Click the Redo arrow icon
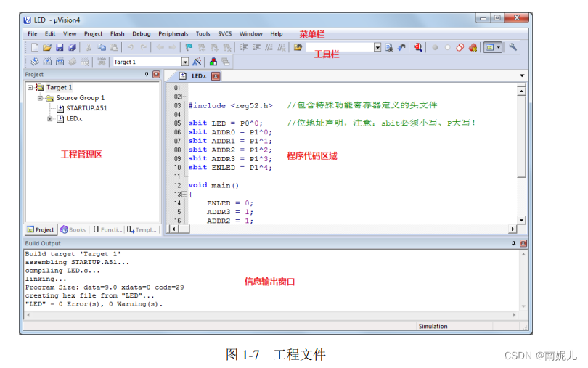 click(143, 47)
